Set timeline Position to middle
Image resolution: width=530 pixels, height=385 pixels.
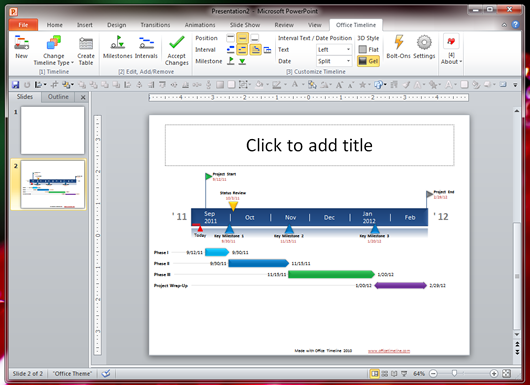(242, 38)
